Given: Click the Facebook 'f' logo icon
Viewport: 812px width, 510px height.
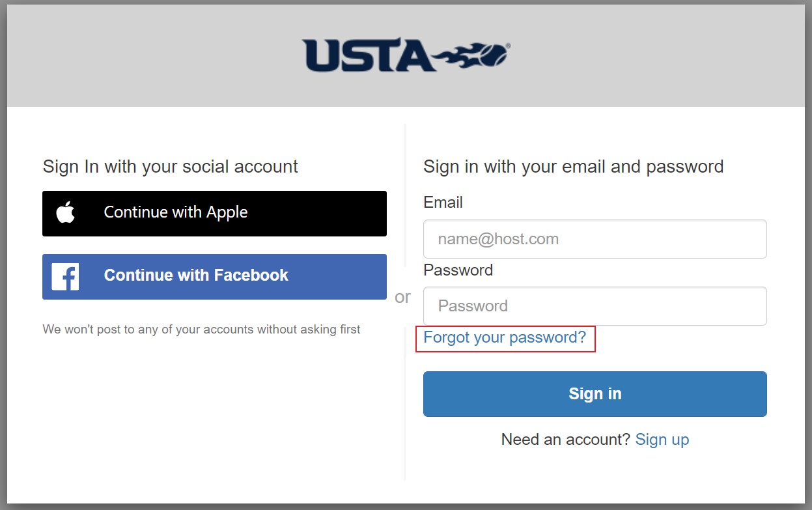Looking at the screenshot, I should (x=65, y=277).
